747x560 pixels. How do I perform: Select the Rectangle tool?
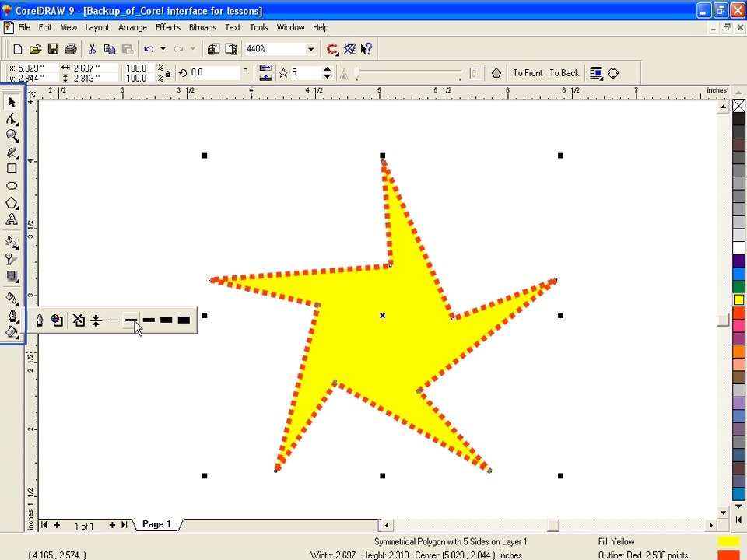[12, 169]
